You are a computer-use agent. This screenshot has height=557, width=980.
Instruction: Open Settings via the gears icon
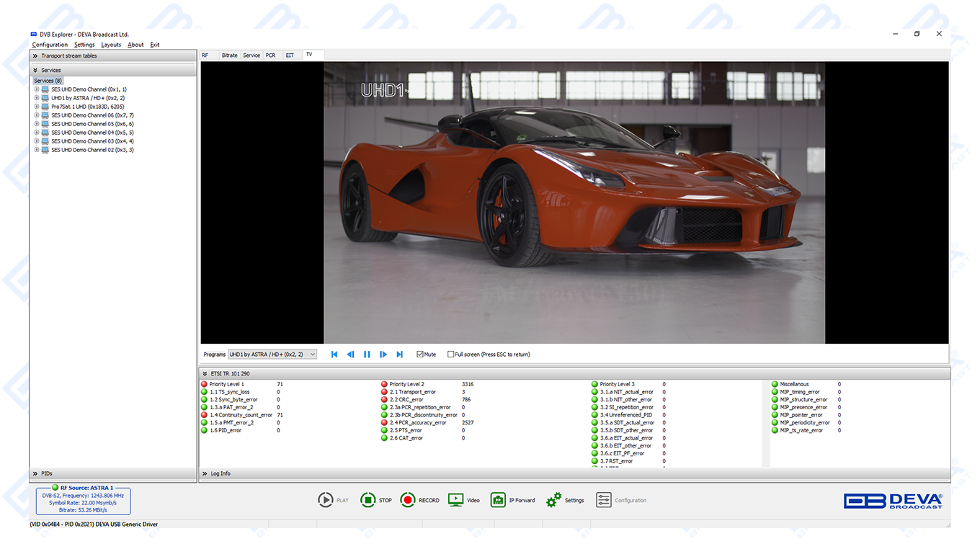553,500
